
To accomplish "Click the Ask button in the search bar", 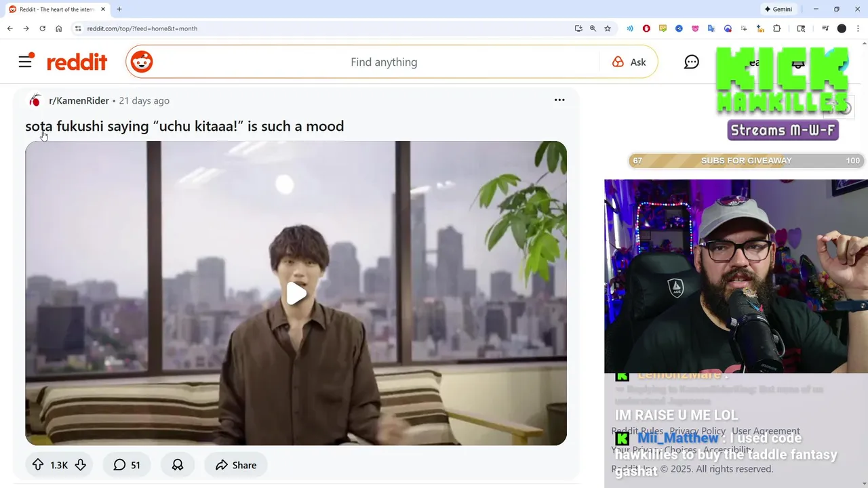I will coord(629,62).
